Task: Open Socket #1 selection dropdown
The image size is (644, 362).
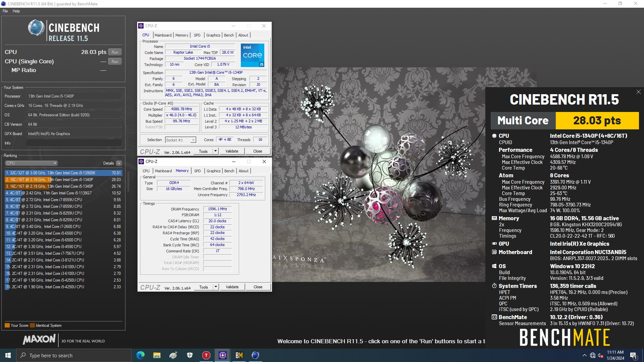Action: coord(180,140)
